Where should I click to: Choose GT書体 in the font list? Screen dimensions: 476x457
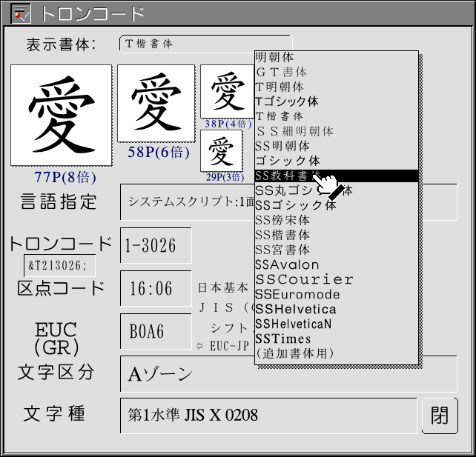tap(281, 72)
